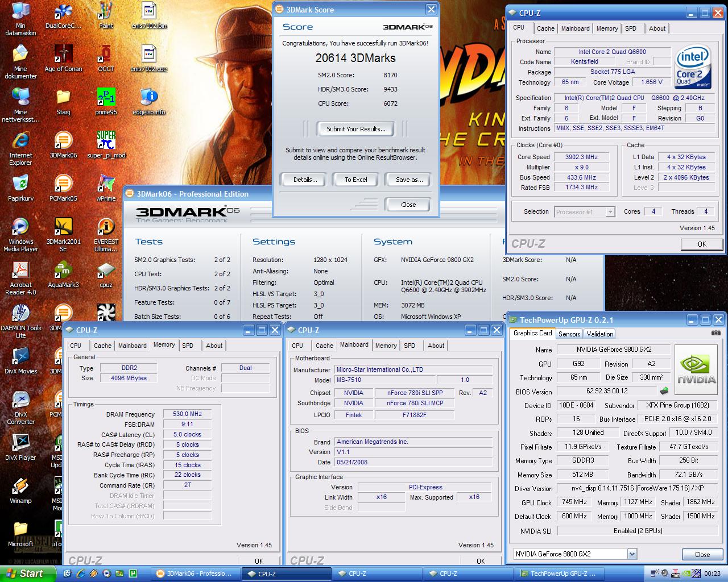The height and width of the screenshot is (582, 728).
Task: Click the Model field MS-7510
Action: pos(386,380)
